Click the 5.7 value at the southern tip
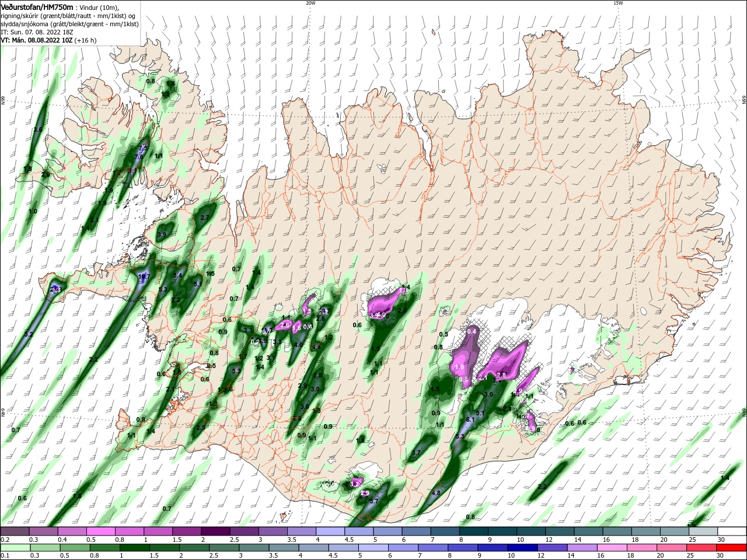Image resolution: width=747 pixels, height=560 pixels. (374, 501)
